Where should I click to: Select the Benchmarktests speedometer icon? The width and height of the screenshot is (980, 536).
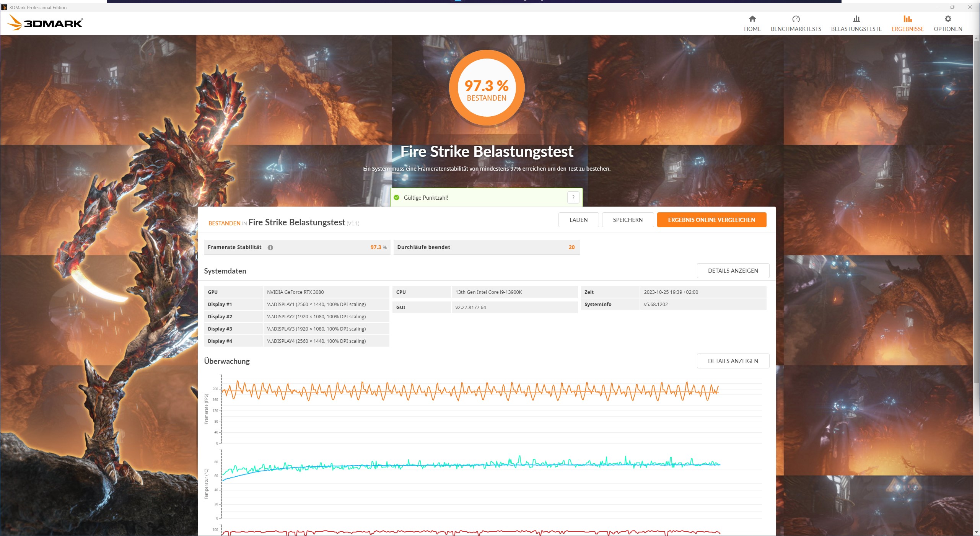796,19
